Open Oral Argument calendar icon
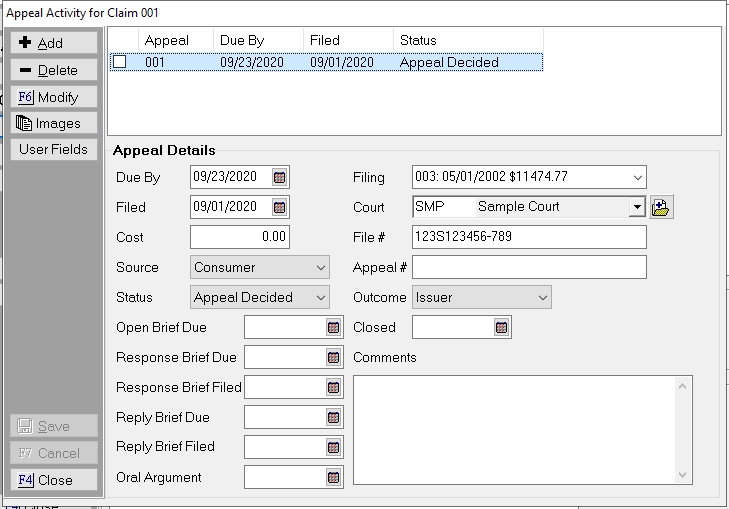The image size is (729, 509). pos(333,478)
